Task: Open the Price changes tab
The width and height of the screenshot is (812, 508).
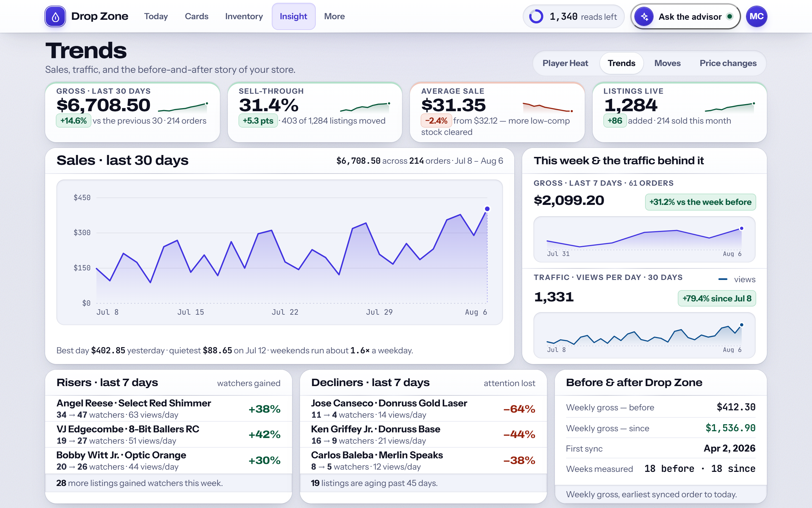Action: point(728,63)
